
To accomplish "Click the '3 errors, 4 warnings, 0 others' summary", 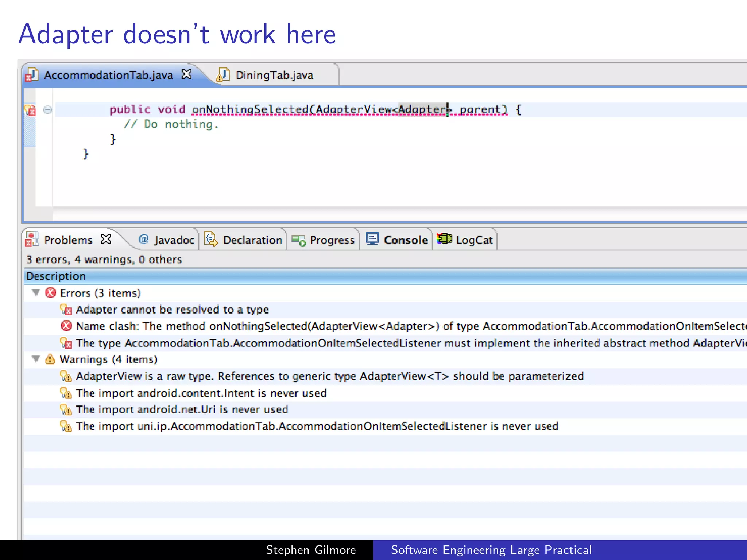I will (104, 260).
